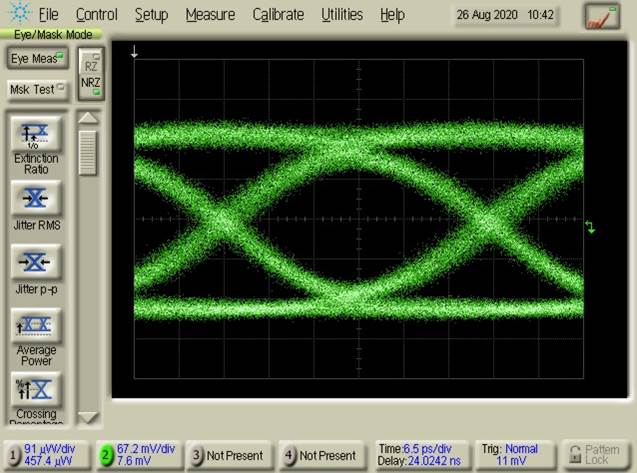Select the Extinction Ratio measurement icon
Viewport: 637px width, 473px height.
click(x=35, y=135)
